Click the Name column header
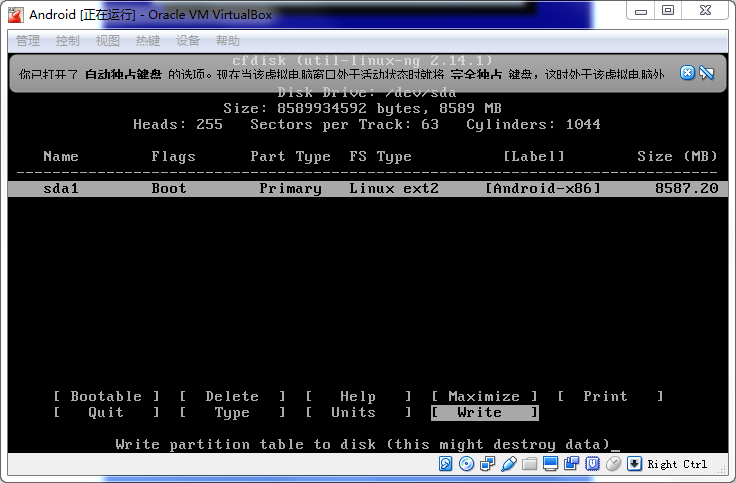Viewport: 736px width, 483px height. tap(61, 156)
